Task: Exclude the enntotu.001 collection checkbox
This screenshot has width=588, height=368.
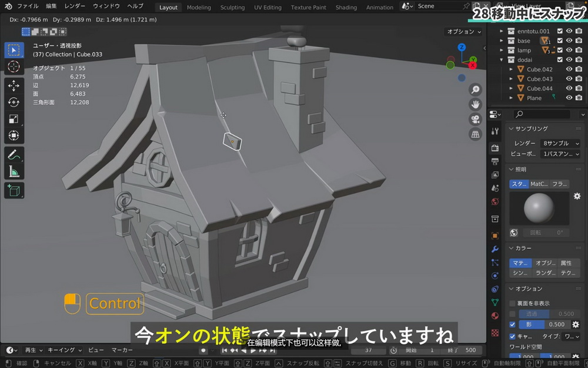Action: coord(560,31)
